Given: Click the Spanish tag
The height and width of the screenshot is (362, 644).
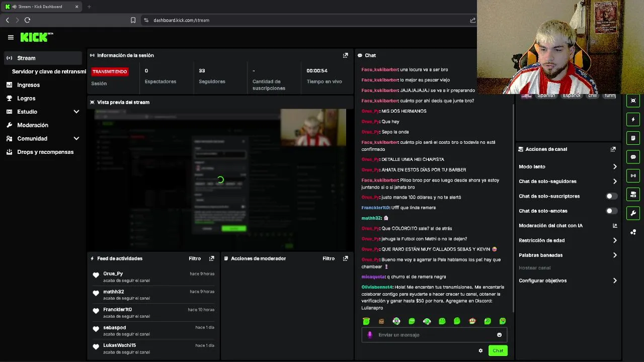Looking at the screenshot, I should [546, 96].
